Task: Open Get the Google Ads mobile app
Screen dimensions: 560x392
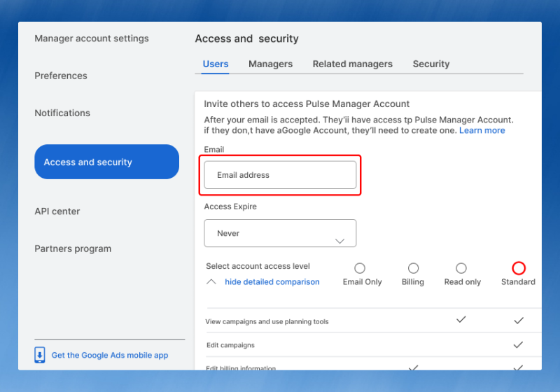Action: 110,355
